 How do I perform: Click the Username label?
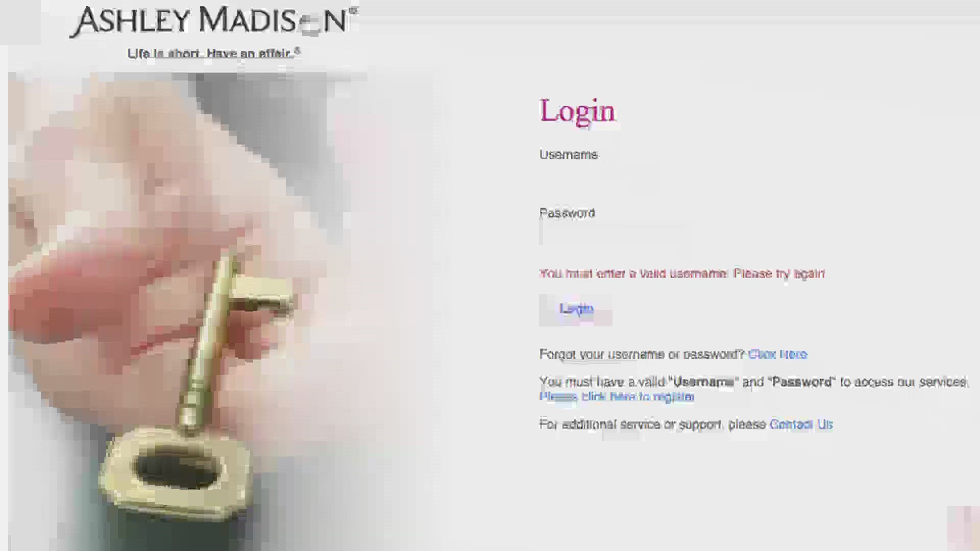coord(569,155)
